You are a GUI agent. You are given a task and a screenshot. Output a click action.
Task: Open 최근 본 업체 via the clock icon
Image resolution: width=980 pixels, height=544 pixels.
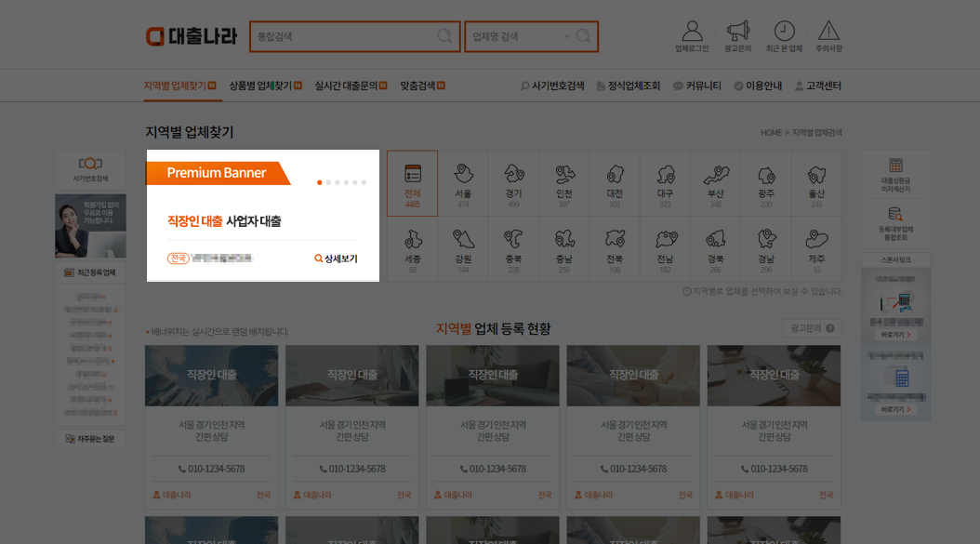coord(786,28)
